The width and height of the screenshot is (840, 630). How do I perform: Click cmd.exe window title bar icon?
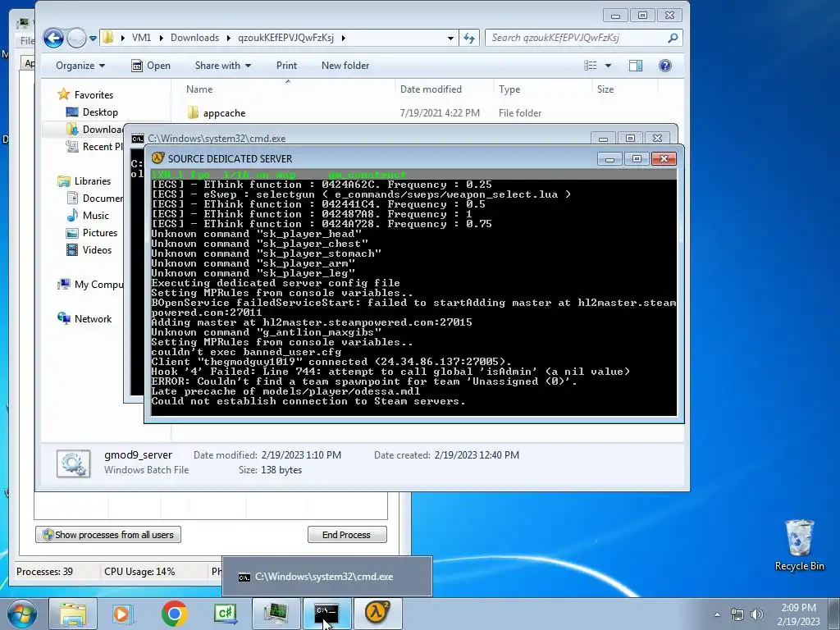point(138,138)
